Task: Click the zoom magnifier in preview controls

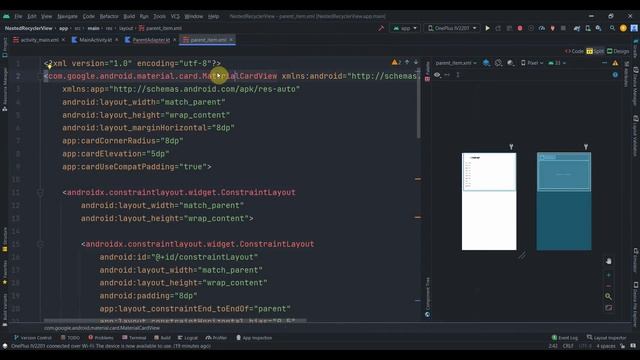Action: point(608,296)
